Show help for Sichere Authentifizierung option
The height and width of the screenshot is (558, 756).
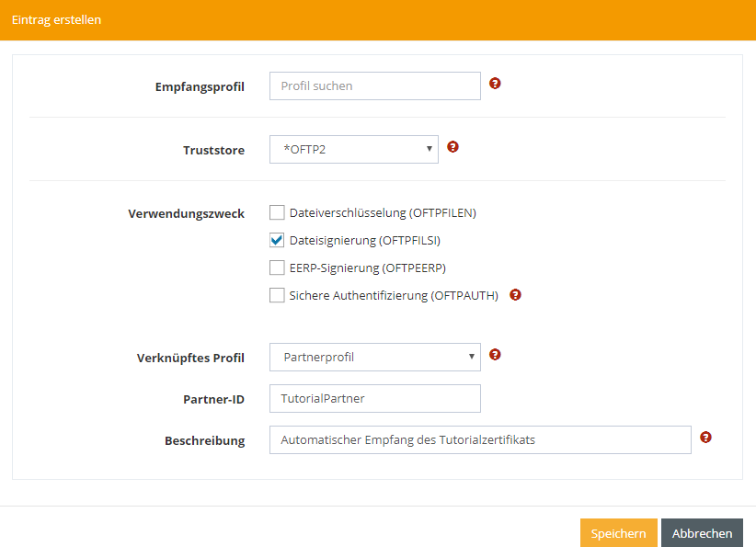tap(515, 295)
